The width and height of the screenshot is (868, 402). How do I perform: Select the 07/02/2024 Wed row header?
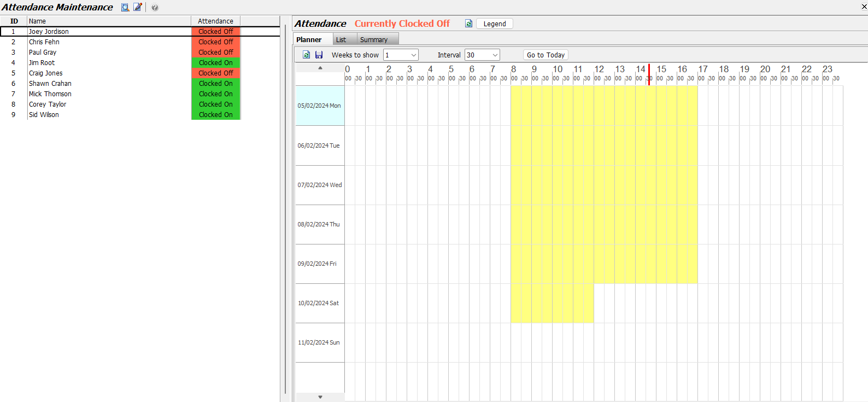coord(320,185)
